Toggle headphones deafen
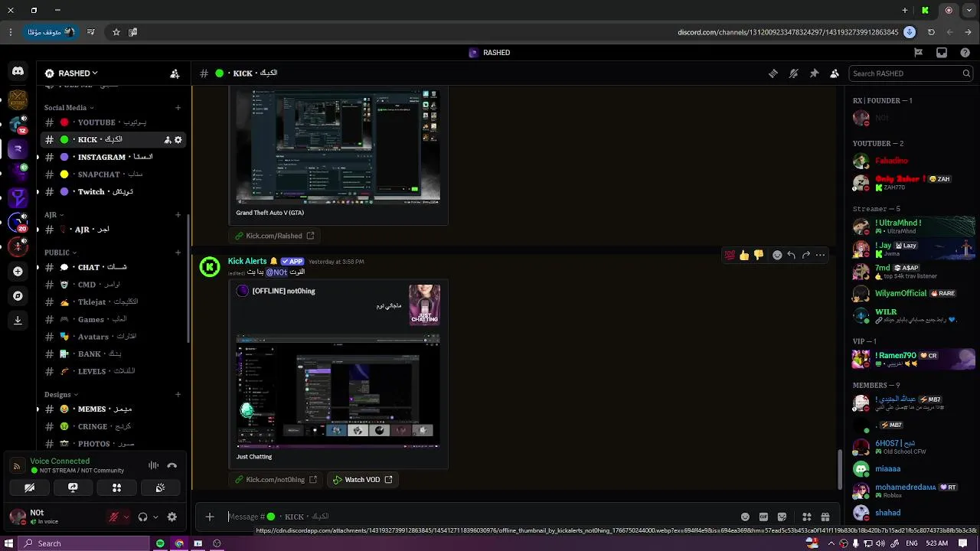This screenshot has width=980, height=551. point(142,517)
